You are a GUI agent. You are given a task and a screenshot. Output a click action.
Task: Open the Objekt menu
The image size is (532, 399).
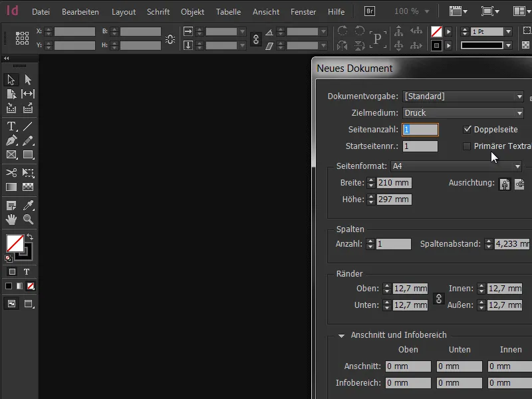click(192, 12)
